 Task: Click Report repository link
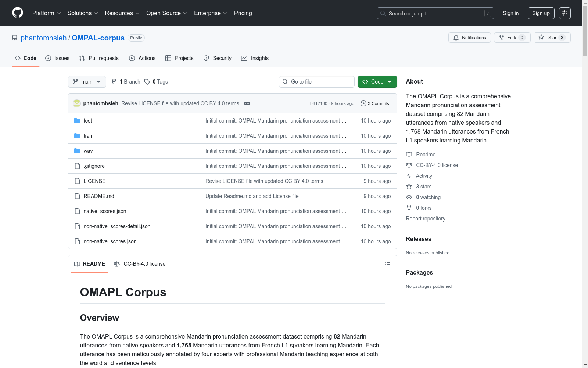pos(426,219)
